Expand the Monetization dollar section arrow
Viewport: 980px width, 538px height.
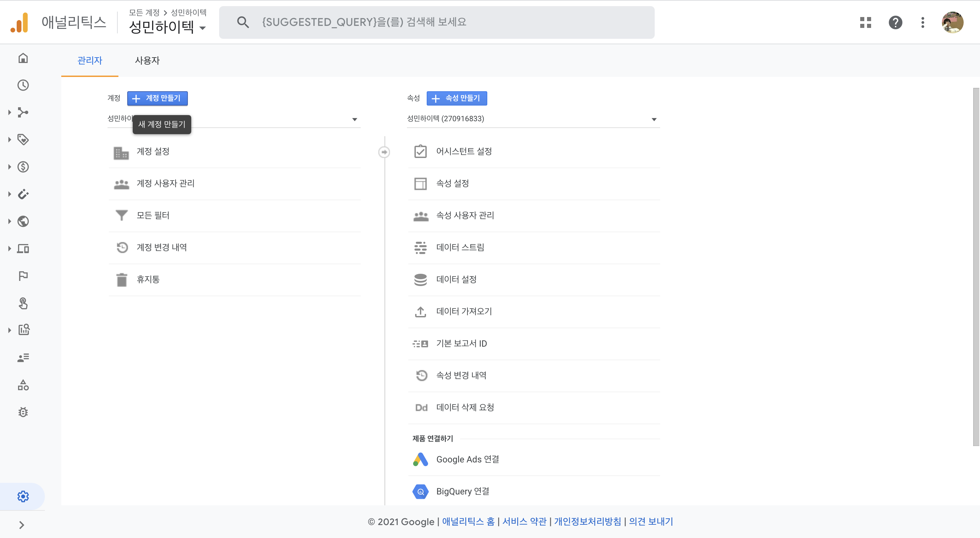(10, 167)
